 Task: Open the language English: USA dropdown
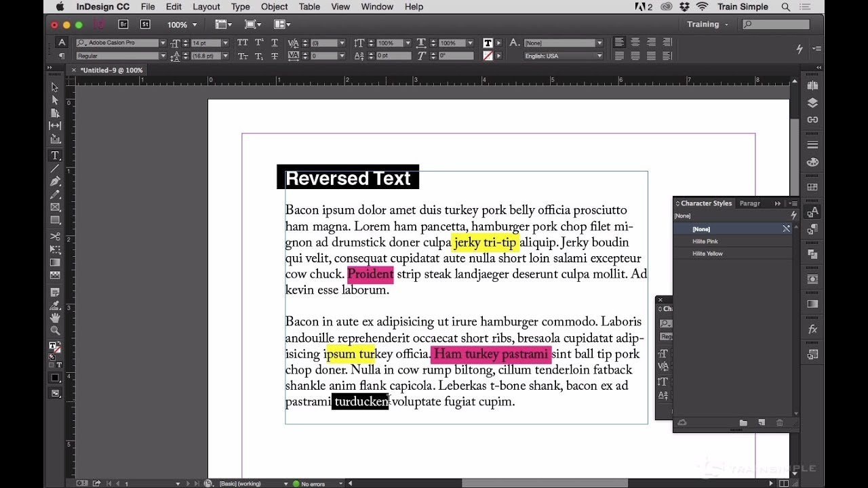(x=599, y=56)
